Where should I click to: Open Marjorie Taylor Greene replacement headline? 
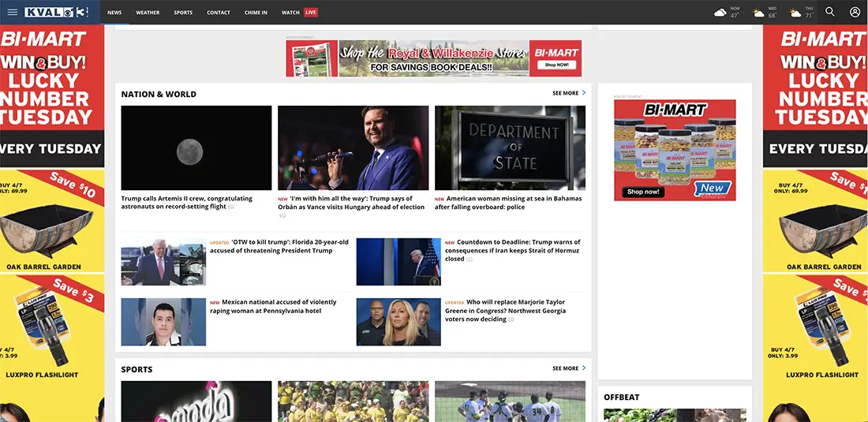505,310
